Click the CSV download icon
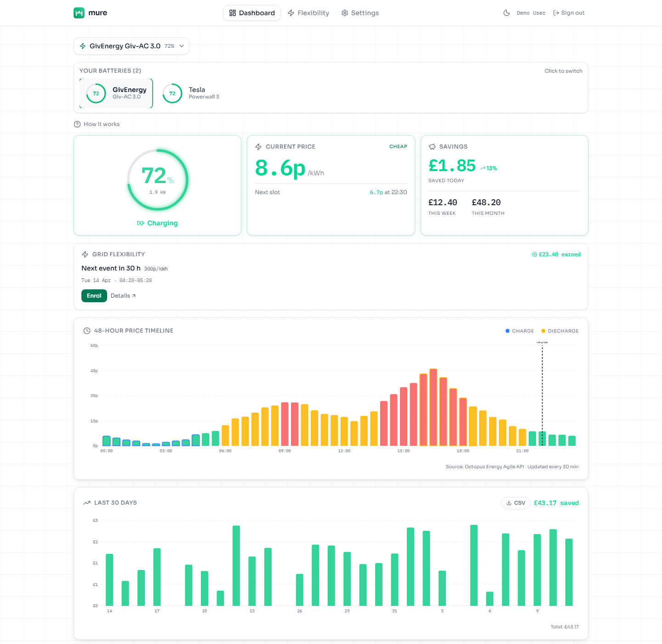This screenshot has height=644, width=662. point(509,503)
